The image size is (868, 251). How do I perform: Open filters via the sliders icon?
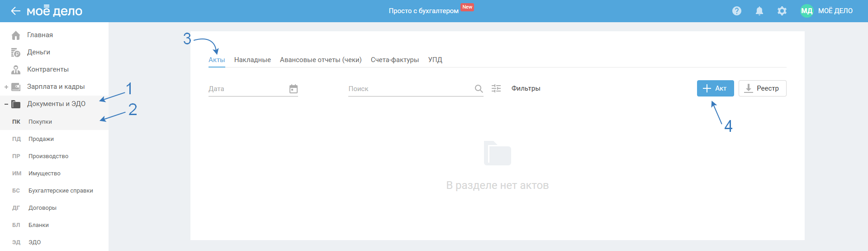(x=496, y=88)
